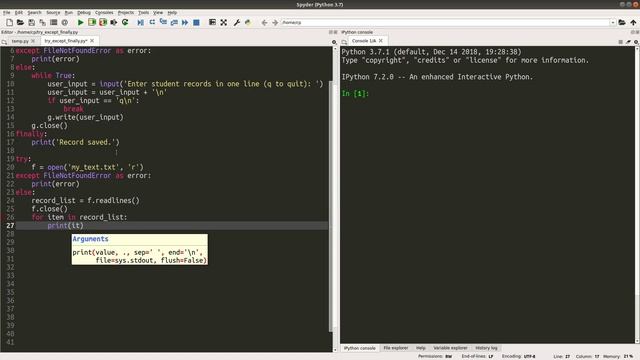Click the debugger Step return icon
The width and height of the screenshot is (640, 360).
click(x=174, y=22)
